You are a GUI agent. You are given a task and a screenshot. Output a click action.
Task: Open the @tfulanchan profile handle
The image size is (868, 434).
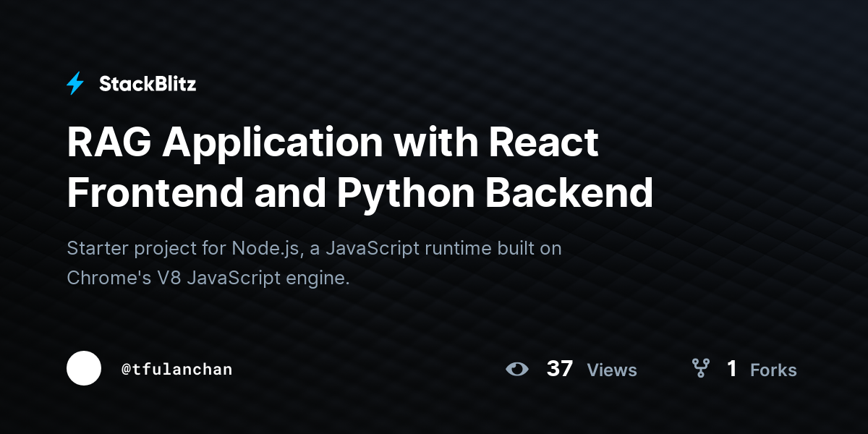click(x=177, y=369)
